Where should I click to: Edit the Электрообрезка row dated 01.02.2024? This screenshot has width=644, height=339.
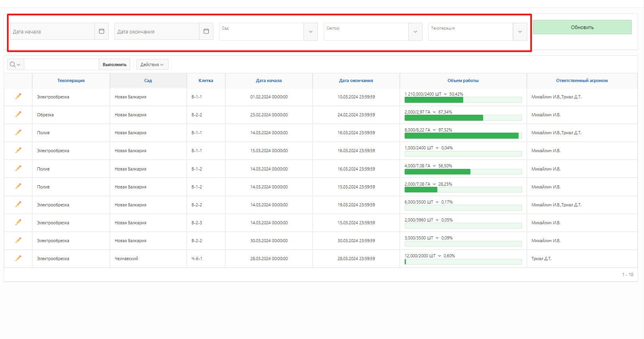18,96
